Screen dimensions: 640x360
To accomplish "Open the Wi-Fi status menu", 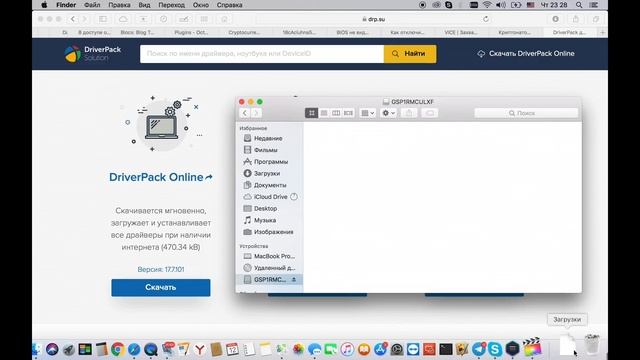I will [487, 5].
